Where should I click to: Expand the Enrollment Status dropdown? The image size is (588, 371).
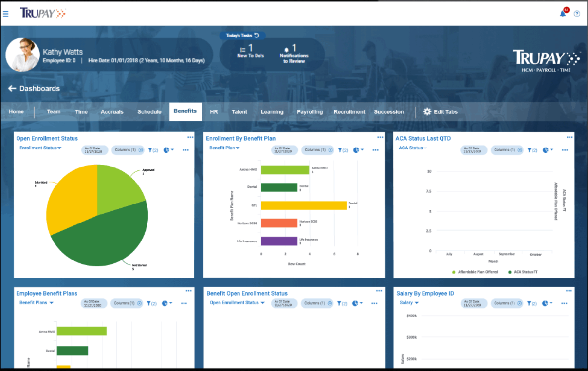click(x=39, y=148)
